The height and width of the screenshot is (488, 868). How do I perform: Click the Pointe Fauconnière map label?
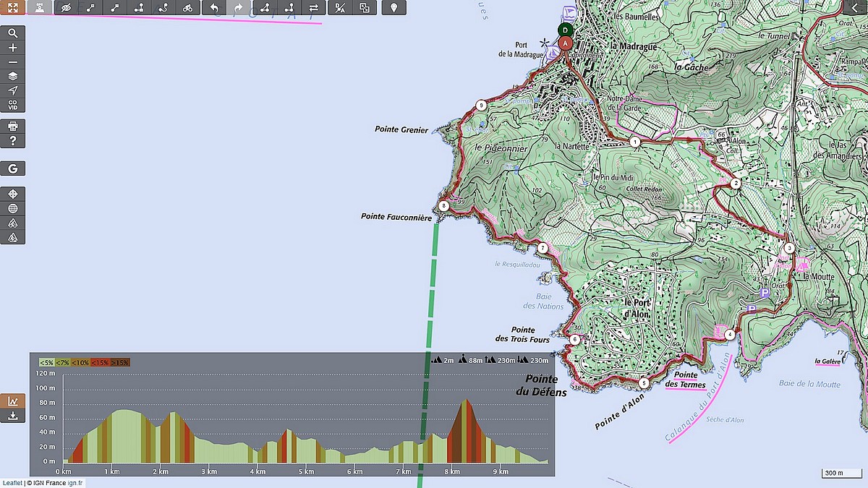pos(396,216)
